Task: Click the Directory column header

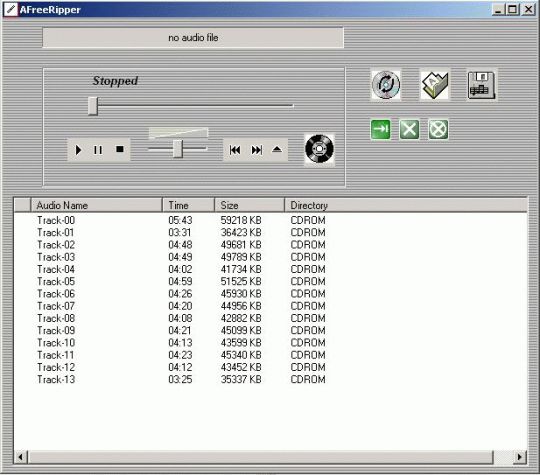Action: point(406,205)
